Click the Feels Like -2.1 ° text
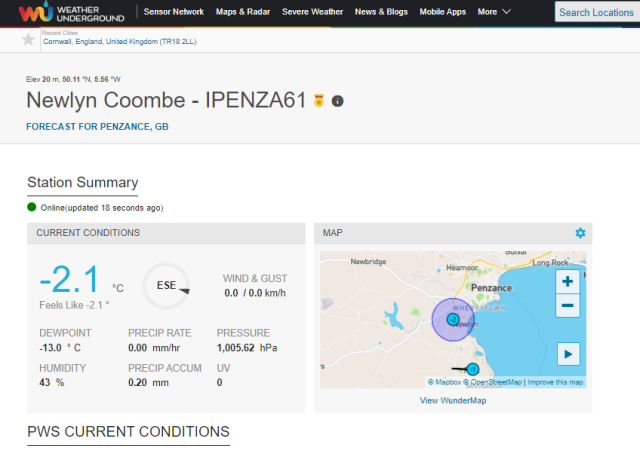The image size is (640, 451). (74, 305)
